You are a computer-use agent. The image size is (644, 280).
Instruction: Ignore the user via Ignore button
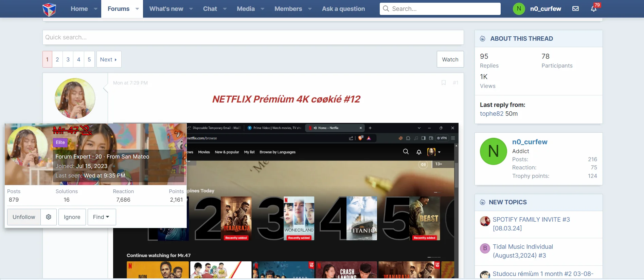[72, 217]
